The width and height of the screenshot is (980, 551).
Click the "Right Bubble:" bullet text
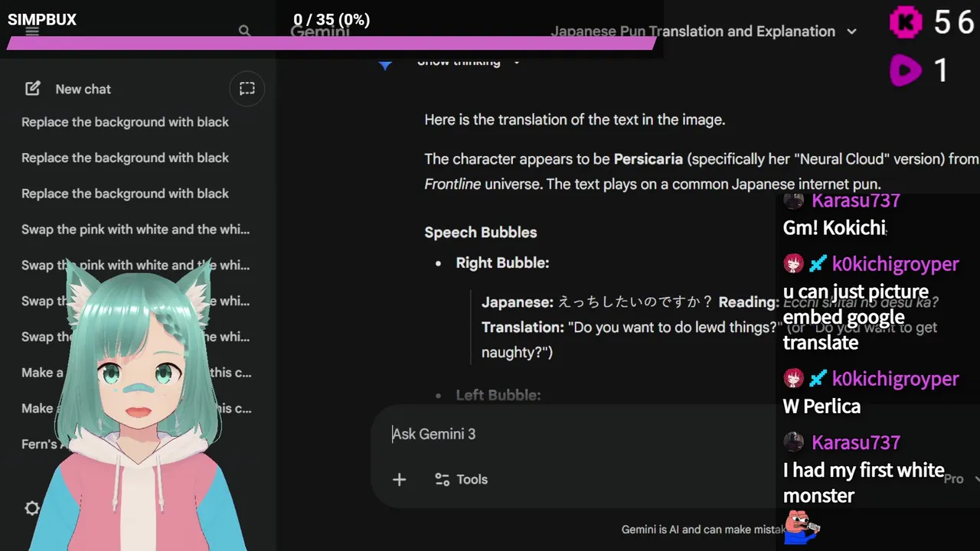tap(502, 263)
